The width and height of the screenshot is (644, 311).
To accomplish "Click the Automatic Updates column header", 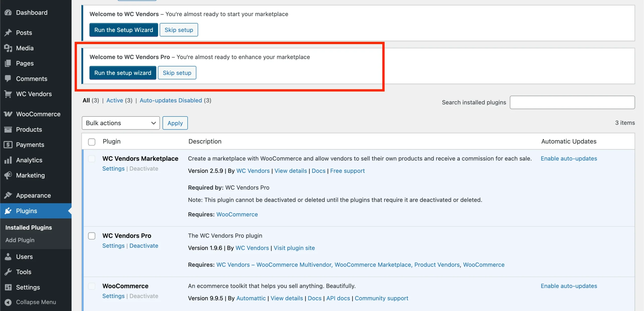I will click(x=569, y=142).
